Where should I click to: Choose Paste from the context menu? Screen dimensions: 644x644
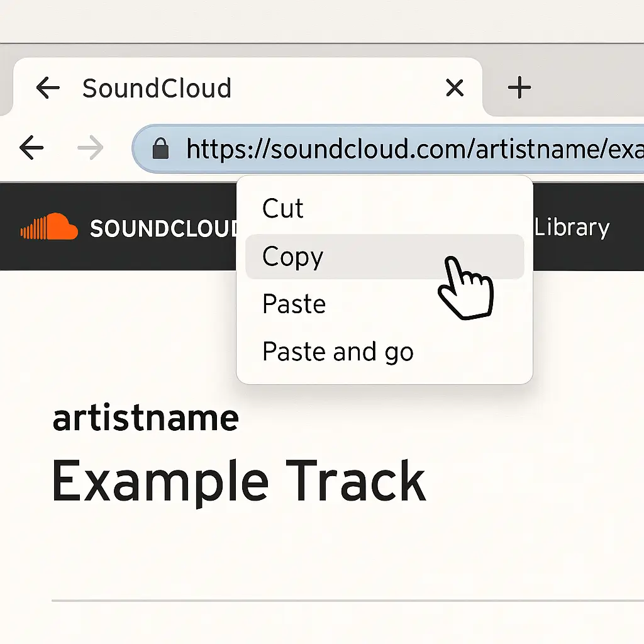pos(384,304)
